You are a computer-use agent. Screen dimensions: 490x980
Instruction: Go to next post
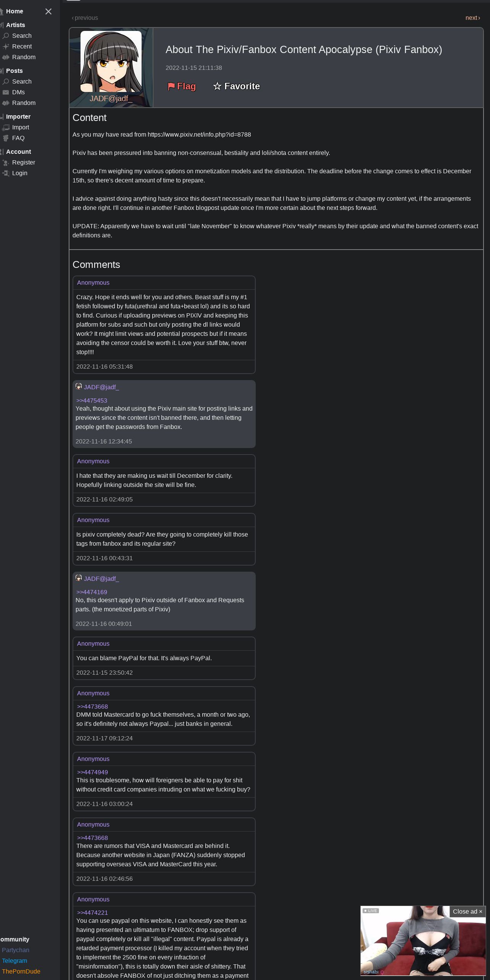coord(472,18)
